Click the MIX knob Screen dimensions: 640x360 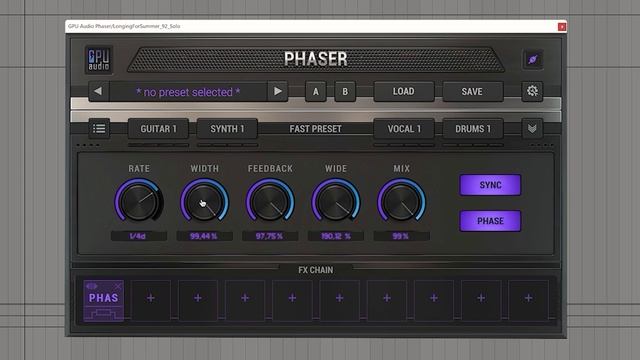401,202
